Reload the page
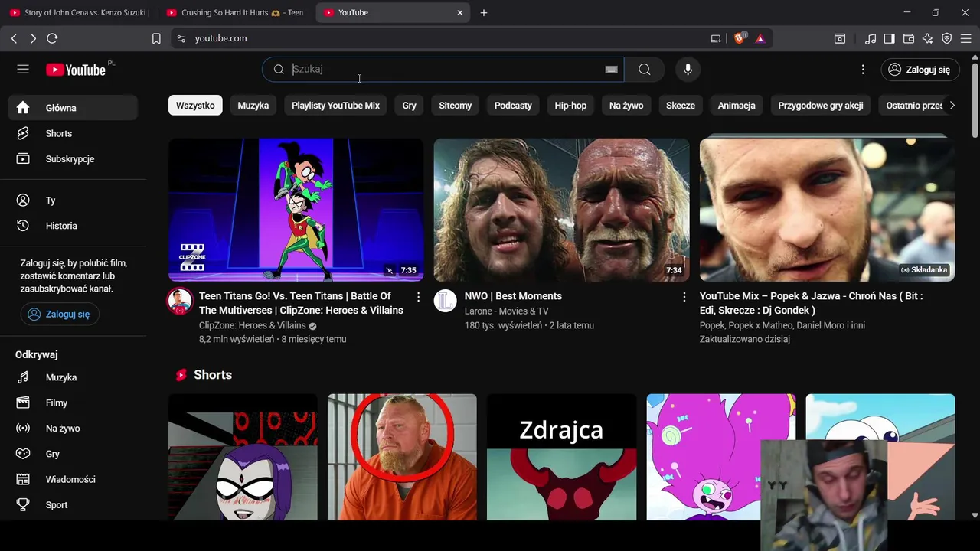Screen dimensions: 980x551 pos(52,38)
